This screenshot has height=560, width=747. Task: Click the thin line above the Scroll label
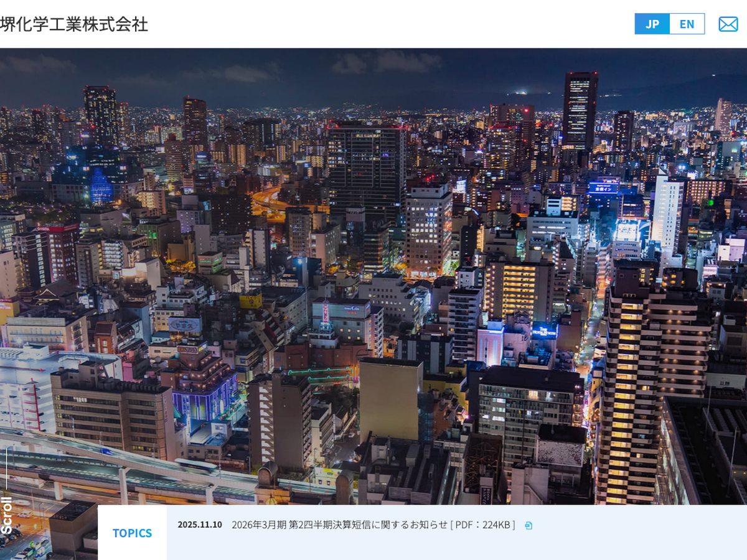(x=7, y=470)
